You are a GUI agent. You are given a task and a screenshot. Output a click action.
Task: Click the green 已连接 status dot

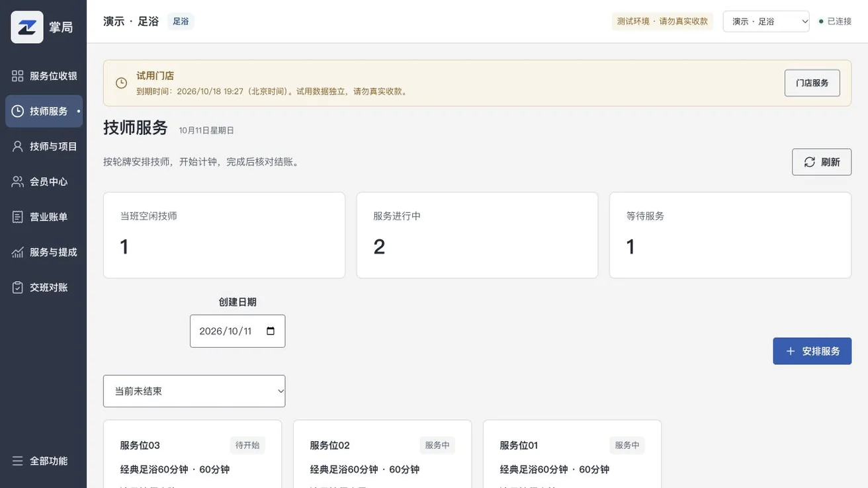(822, 22)
